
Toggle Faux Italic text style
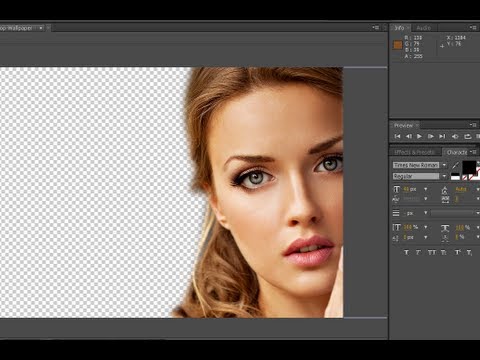click(x=418, y=252)
